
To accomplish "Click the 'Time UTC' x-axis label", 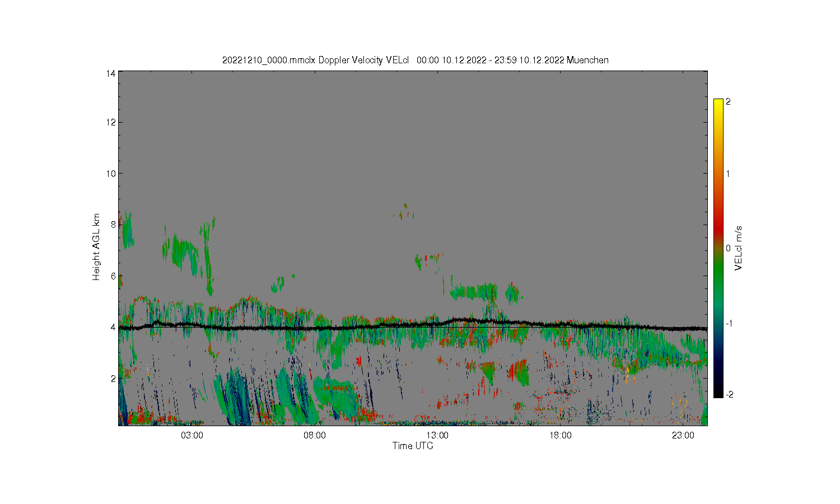I will [413, 446].
